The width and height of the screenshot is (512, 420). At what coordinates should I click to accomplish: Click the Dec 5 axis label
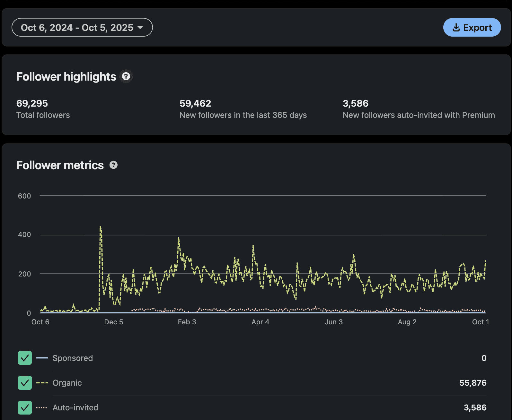(114, 322)
